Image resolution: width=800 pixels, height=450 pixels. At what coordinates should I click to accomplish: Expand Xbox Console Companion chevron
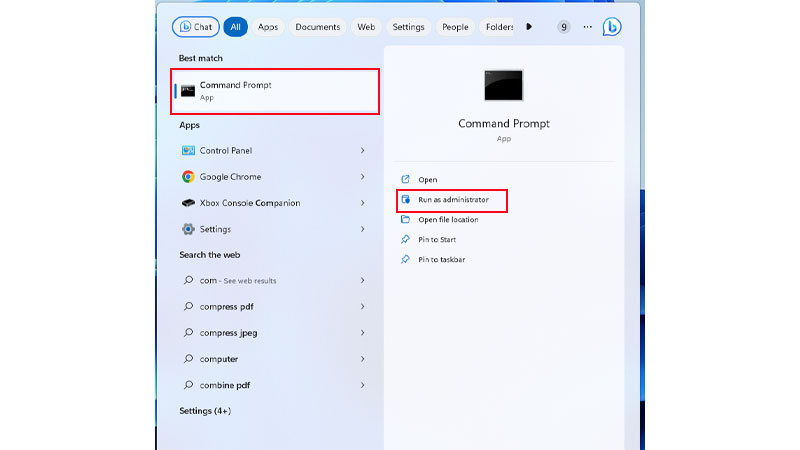(x=362, y=203)
